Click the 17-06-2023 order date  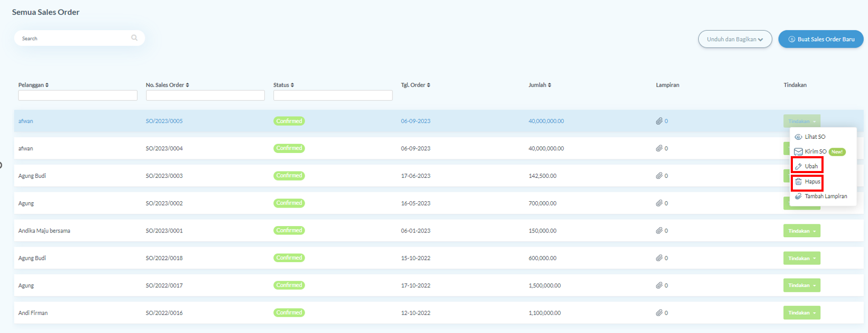415,176
